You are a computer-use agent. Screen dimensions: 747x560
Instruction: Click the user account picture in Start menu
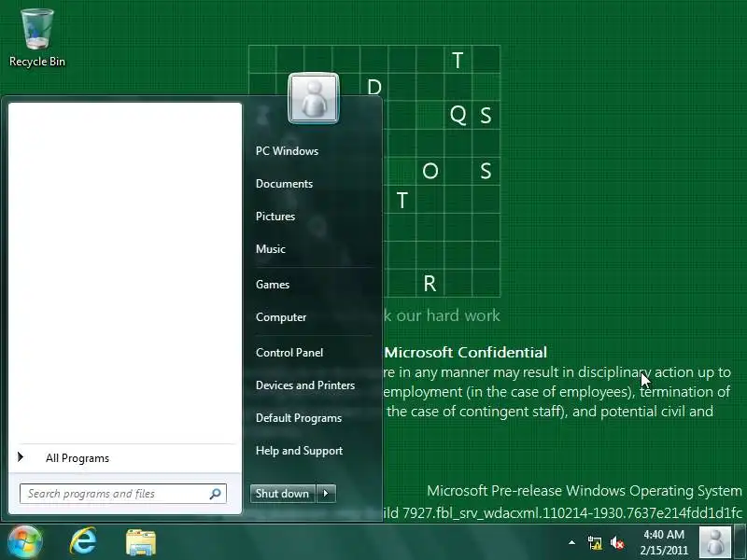314,98
